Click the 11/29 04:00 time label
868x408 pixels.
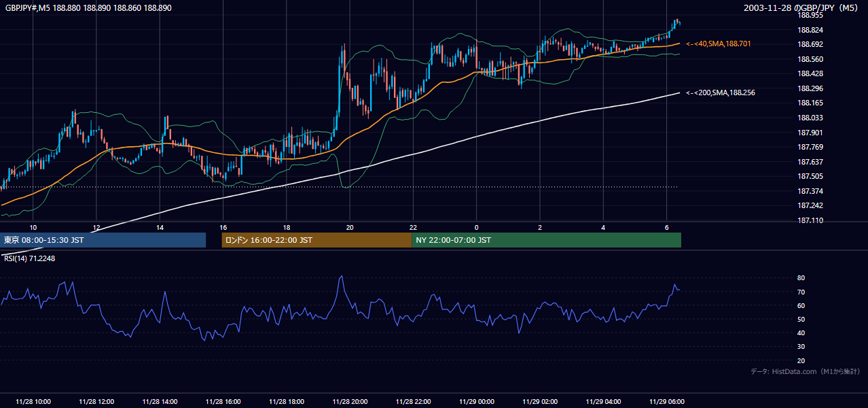(603, 401)
